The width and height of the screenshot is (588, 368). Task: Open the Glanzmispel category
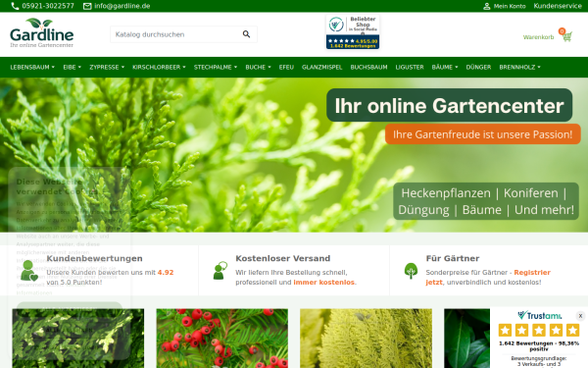click(x=321, y=67)
